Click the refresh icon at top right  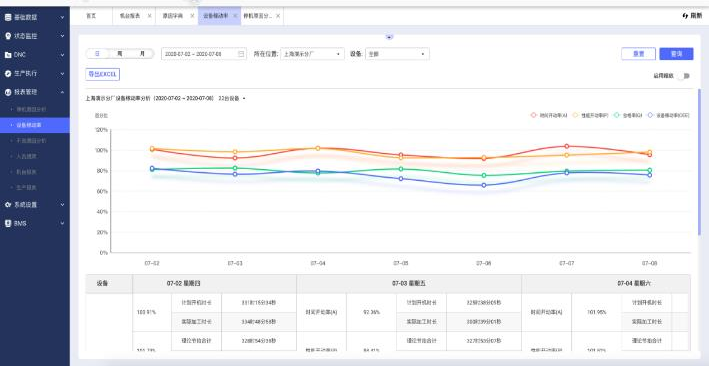[x=685, y=16]
